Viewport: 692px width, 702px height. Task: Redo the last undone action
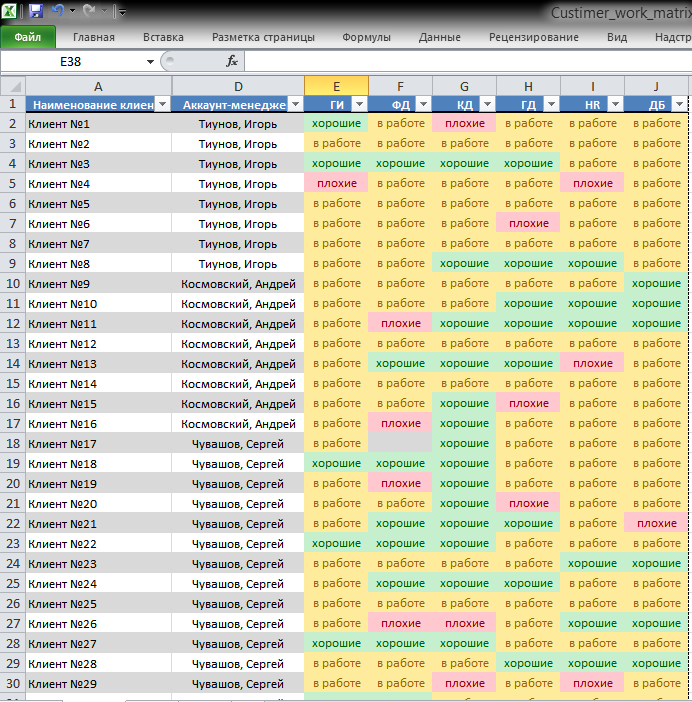[89, 10]
